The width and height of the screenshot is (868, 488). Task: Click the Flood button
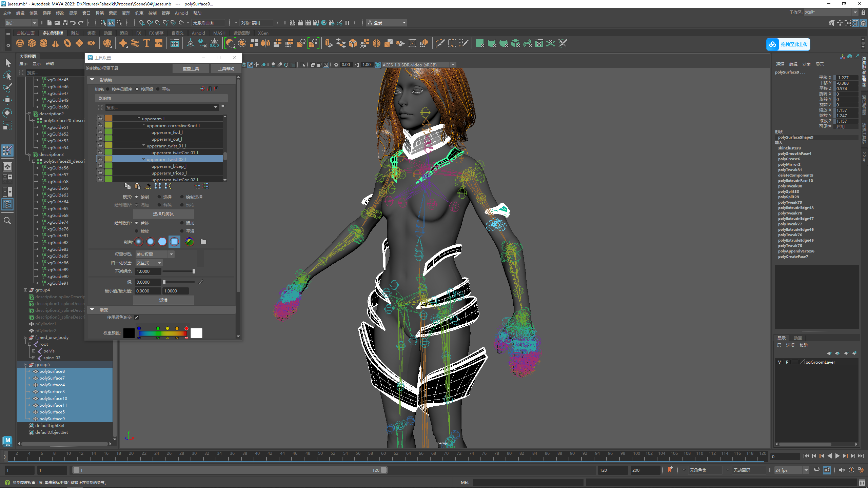[163, 300]
